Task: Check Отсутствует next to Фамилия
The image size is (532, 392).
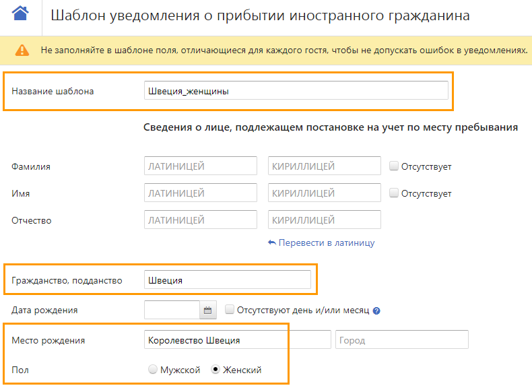Action: (393, 166)
